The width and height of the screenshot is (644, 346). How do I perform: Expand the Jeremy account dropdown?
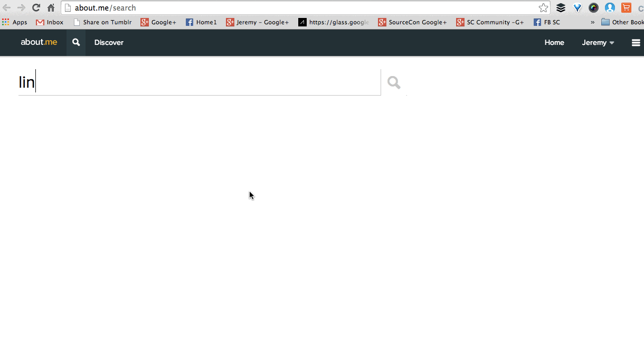pyautogui.click(x=598, y=42)
